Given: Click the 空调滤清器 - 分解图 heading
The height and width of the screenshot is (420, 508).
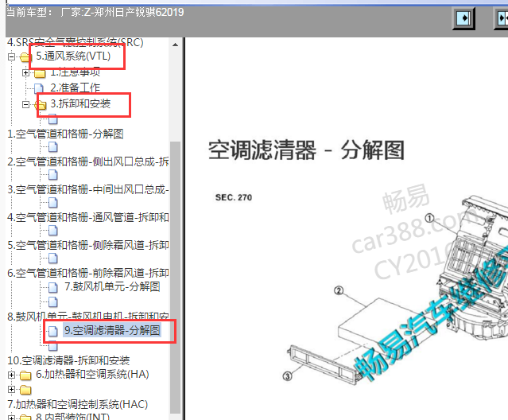Looking at the screenshot, I should click(306, 150).
